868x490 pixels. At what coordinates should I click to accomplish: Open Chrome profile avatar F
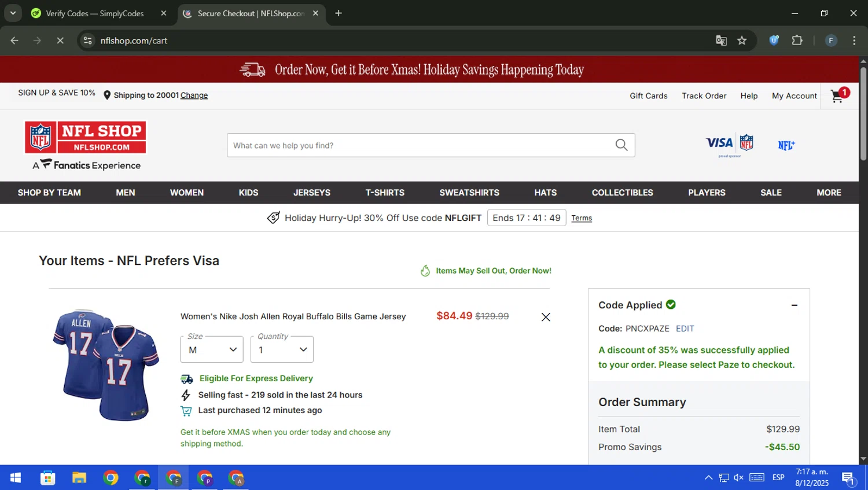(x=831, y=40)
